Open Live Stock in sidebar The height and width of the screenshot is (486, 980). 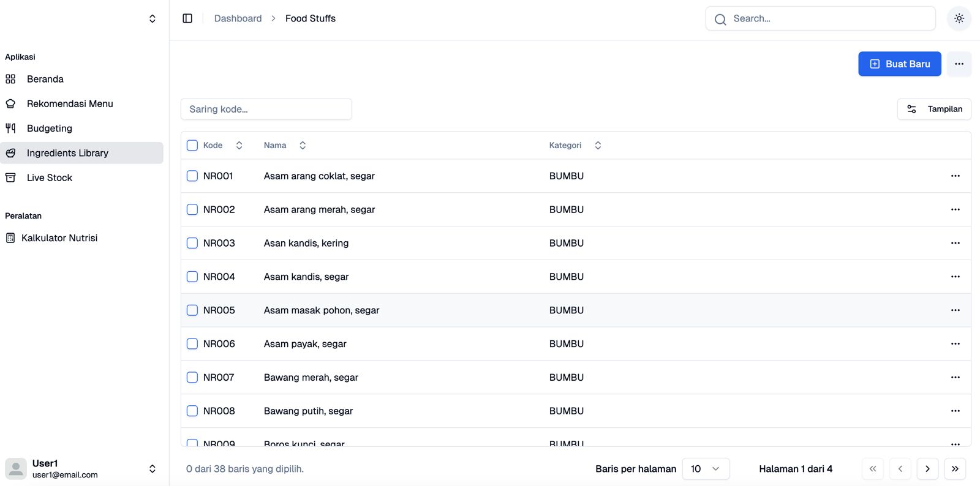50,178
